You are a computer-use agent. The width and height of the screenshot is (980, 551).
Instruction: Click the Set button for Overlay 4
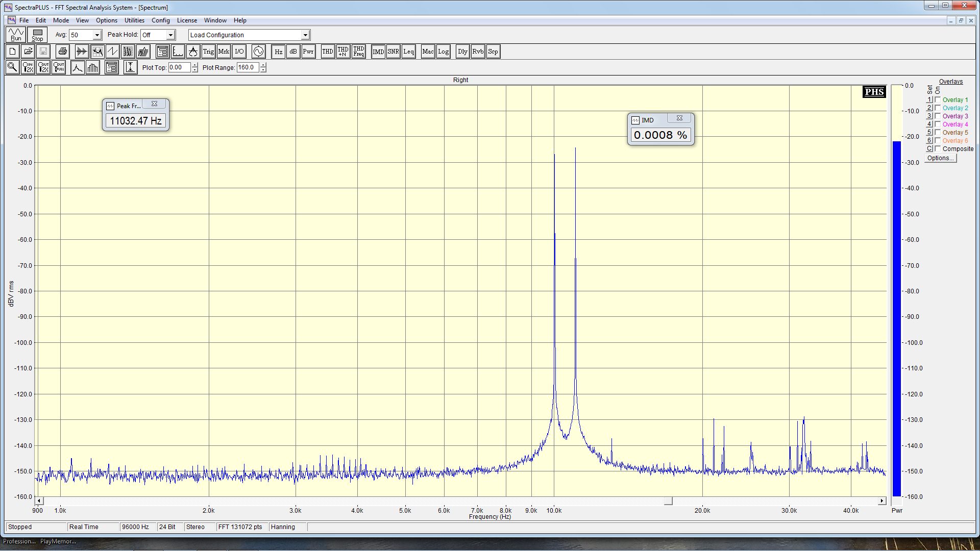pos(929,124)
